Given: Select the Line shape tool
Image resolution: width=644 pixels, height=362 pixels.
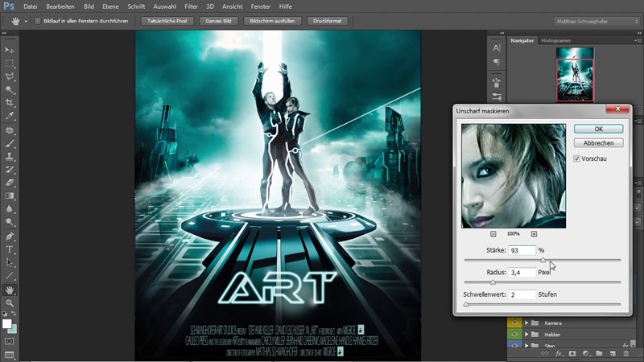Looking at the screenshot, I should pyautogui.click(x=9, y=276).
